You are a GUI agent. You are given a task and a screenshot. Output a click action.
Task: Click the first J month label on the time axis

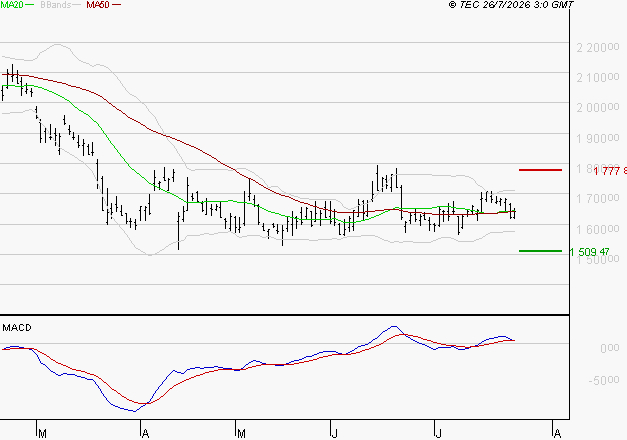[335, 434]
